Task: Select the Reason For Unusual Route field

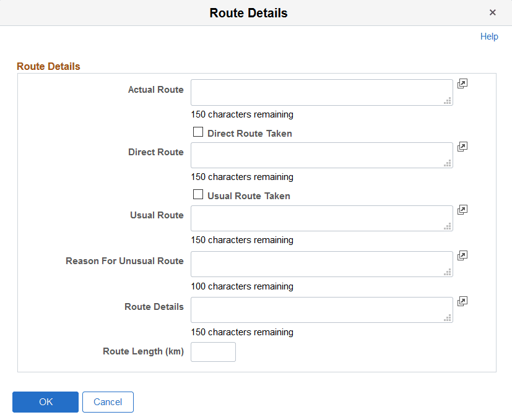Action: (x=321, y=264)
